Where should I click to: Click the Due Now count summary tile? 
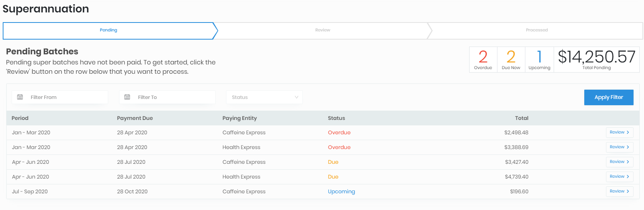(511, 59)
